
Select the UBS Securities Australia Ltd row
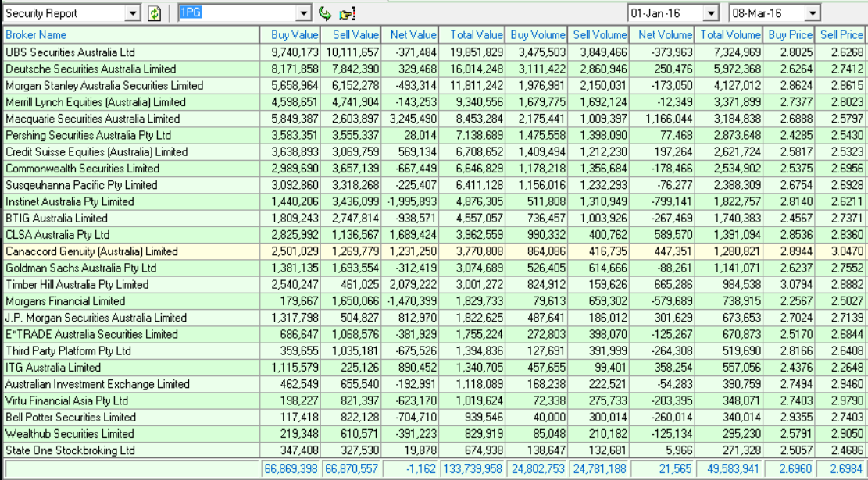(x=434, y=52)
